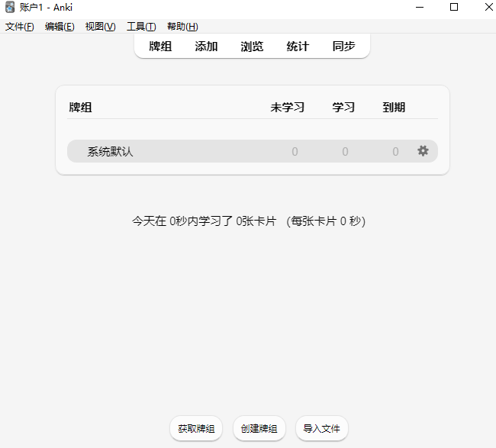
Task: Open the 文件(F) menu
Action: coord(20,27)
